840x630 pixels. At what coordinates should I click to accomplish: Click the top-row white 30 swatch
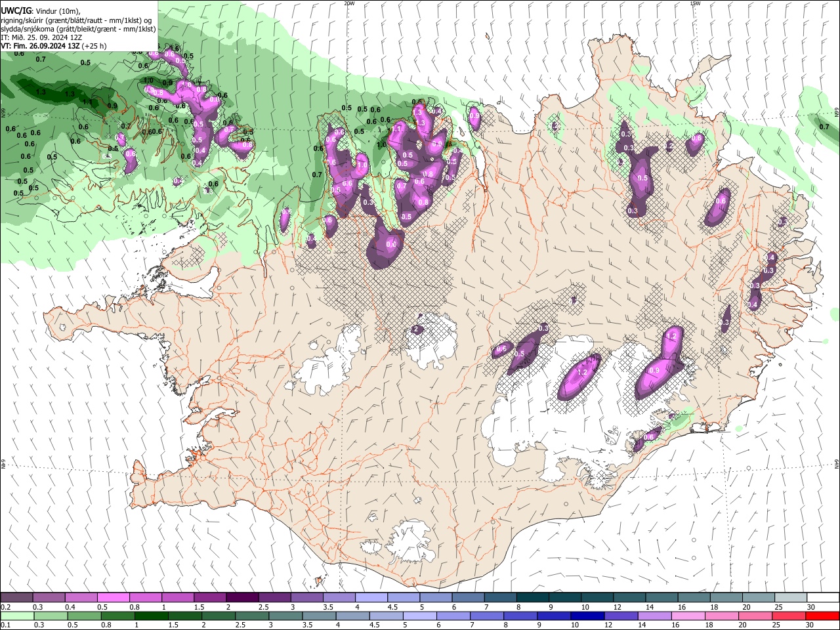tap(822, 598)
